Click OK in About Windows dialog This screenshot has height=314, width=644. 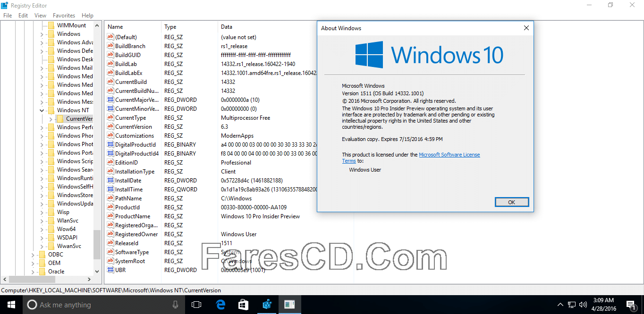point(511,202)
